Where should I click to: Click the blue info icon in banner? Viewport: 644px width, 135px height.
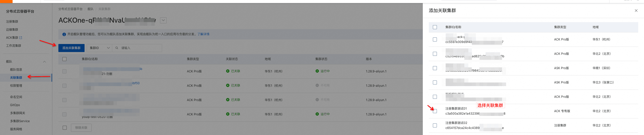[x=64, y=34]
